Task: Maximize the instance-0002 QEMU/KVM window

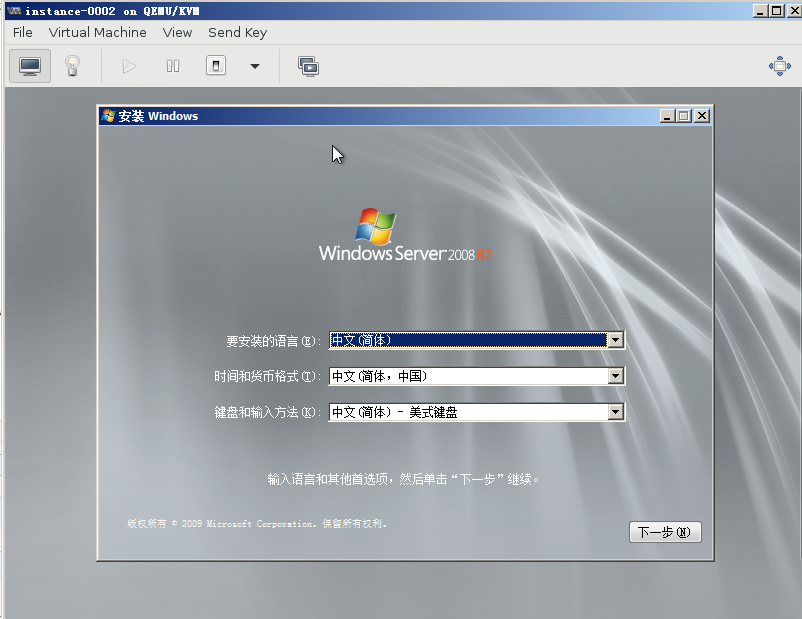Action: [x=777, y=11]
